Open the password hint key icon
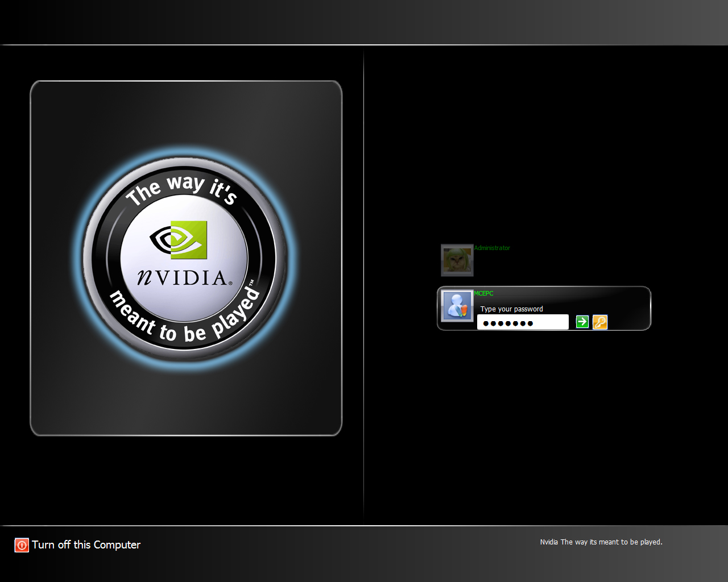The width and height of the screenshot is (728, 582). [x=600, y=322]
